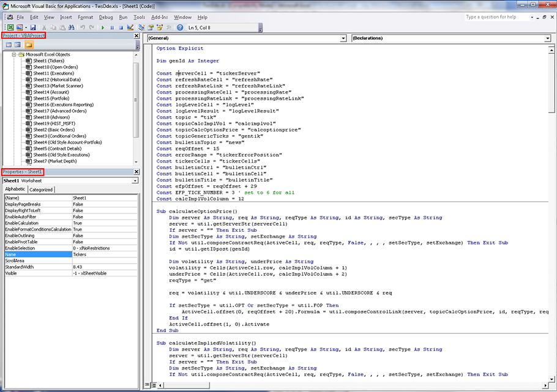This screenshot has width=557, height=392.
Task: Select the Visible property row
Action: point(70,273)
